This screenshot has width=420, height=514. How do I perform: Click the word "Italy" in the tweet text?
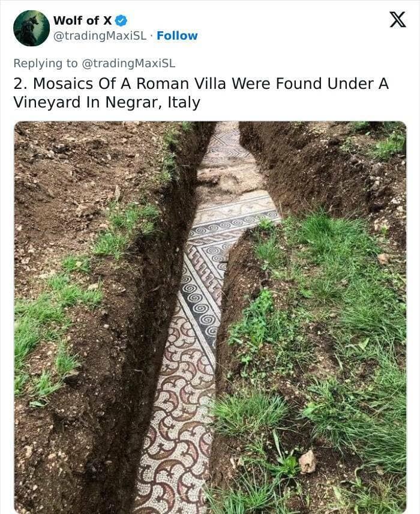(184, 103)
